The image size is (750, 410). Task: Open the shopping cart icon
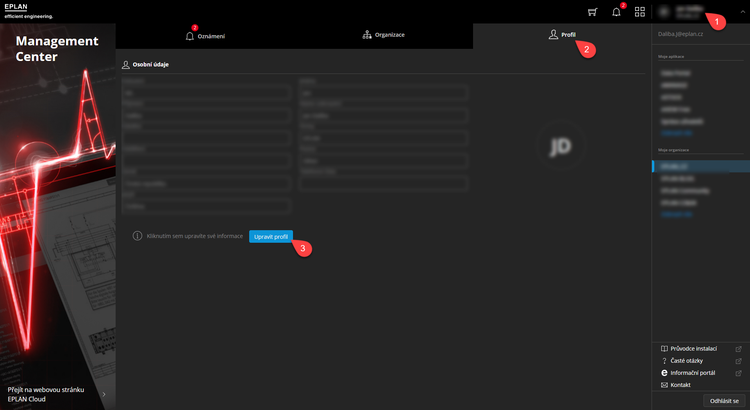pos(592,12)
